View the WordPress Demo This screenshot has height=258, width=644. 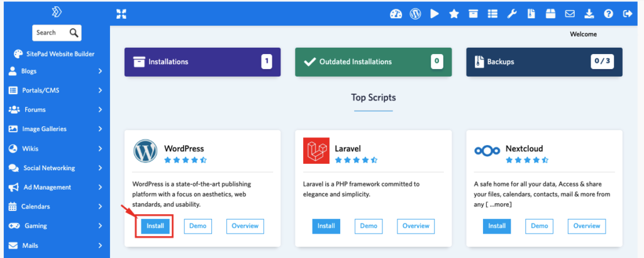[198, 226]
